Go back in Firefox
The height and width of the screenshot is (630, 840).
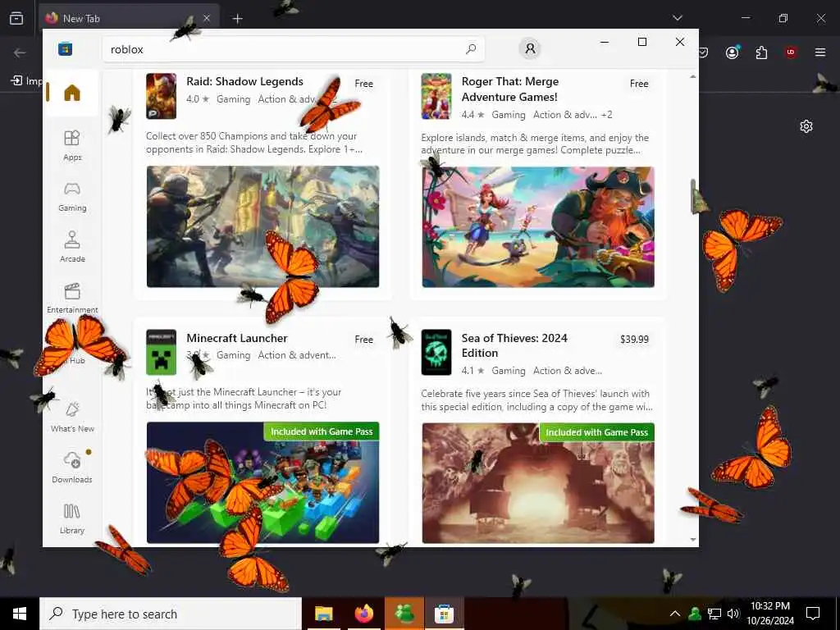tap(20, 52)
